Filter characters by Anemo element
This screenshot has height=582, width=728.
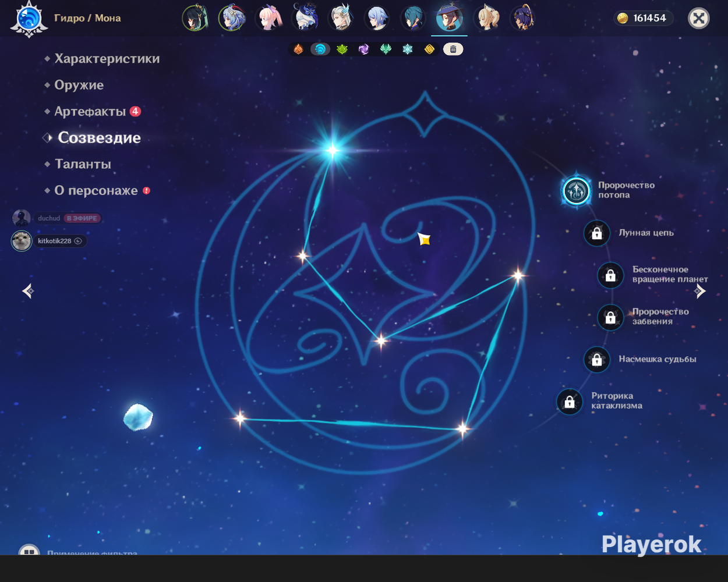tap(386, 49)
